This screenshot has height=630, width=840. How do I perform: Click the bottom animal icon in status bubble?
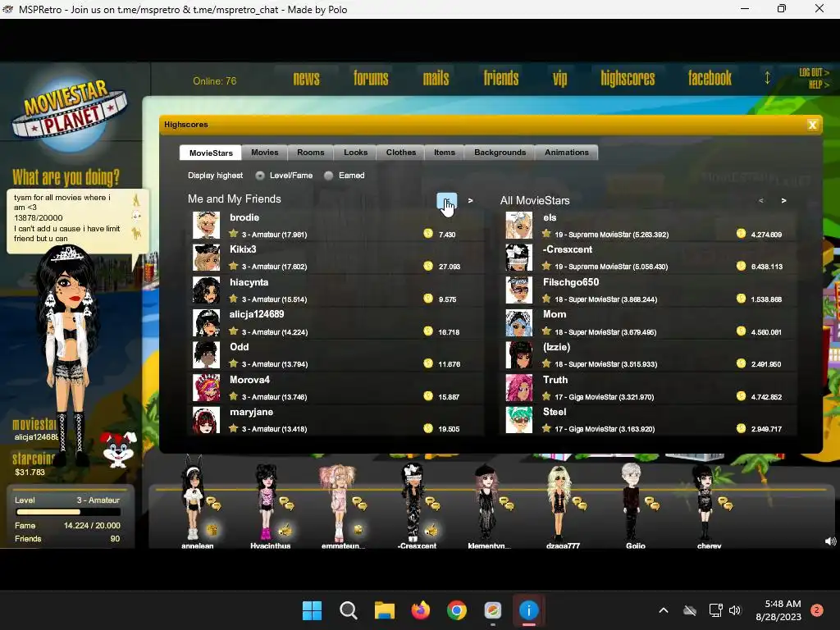[137, 233]
